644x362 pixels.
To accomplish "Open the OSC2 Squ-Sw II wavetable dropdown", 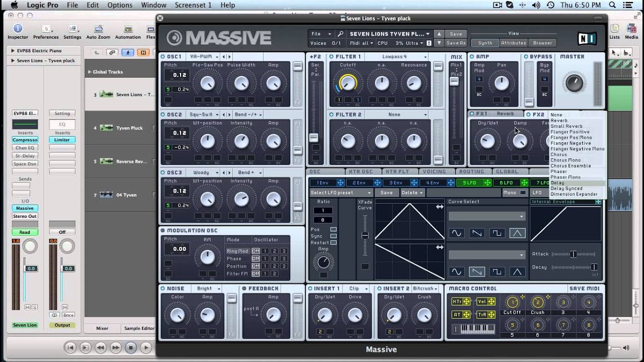I will coord(204,115).
